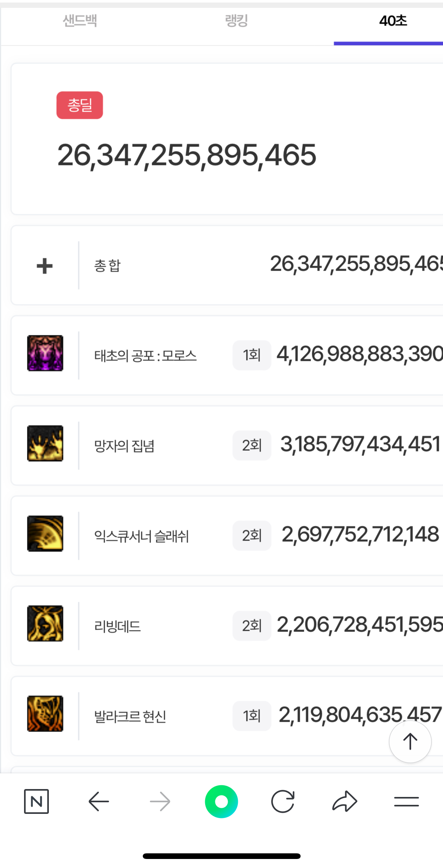This screenshot has width=443, height=868.
Task: Tap the 2회 count badge for 망자의 집념
Action: (x=252, y=445)
